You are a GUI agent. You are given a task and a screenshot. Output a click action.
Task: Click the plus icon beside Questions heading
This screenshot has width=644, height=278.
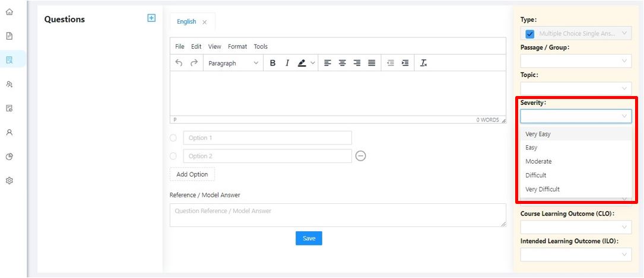coord(151,18)
